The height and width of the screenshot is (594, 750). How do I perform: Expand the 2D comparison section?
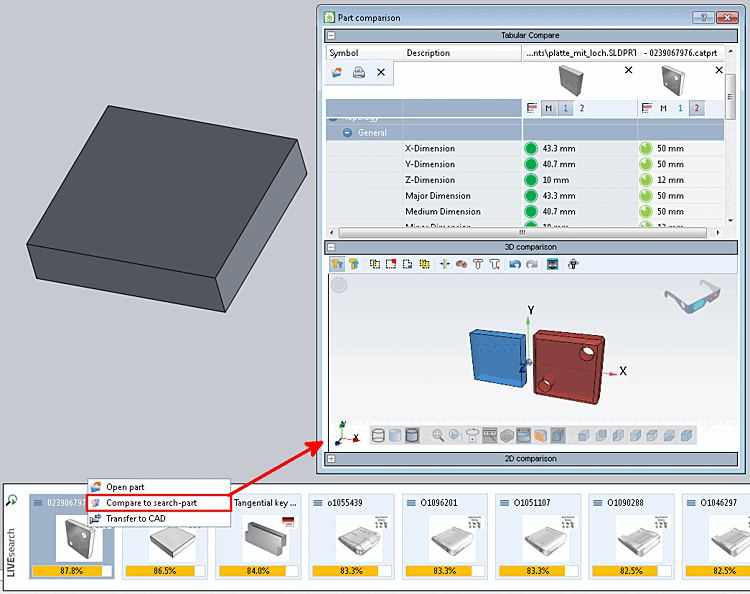tap(331, 459)
